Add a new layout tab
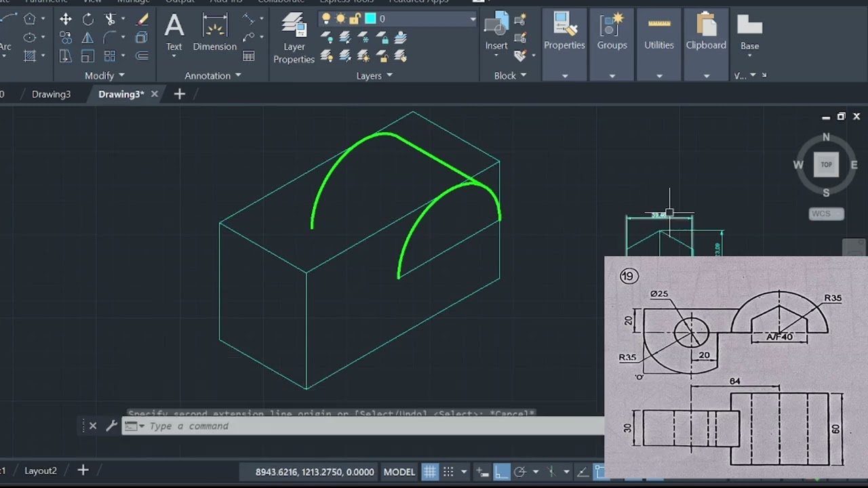The image size is (868, 488). [x=83, y=470]
